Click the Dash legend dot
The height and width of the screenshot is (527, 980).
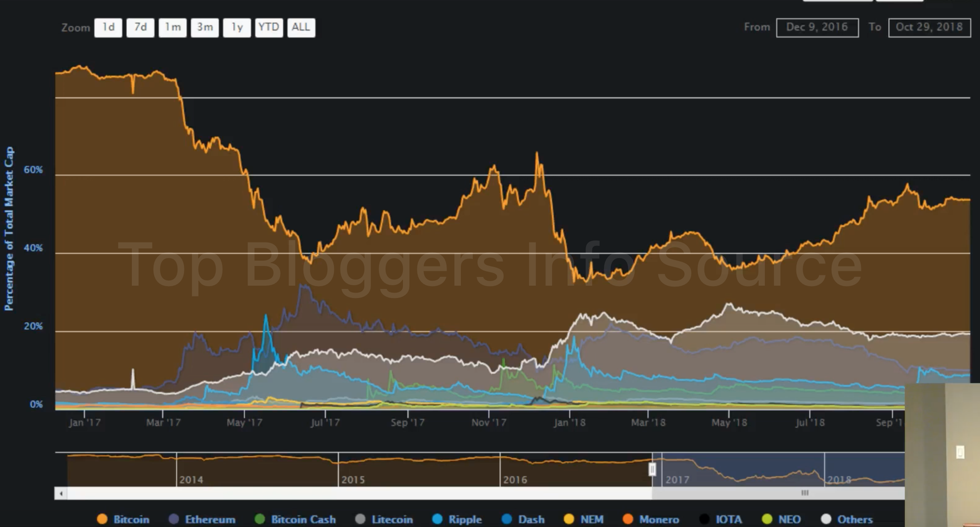507,519
